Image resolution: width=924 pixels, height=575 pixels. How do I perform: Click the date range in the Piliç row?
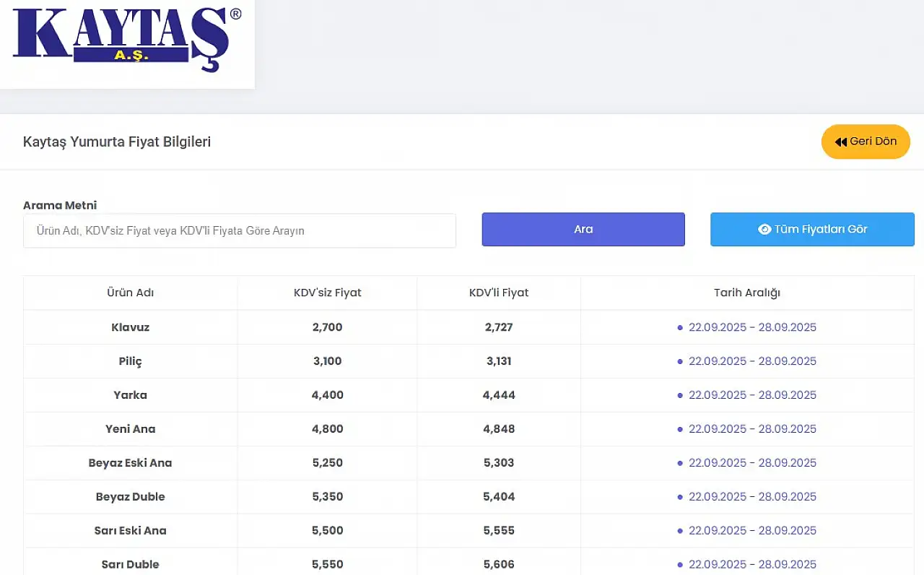(x=752, y=361)
